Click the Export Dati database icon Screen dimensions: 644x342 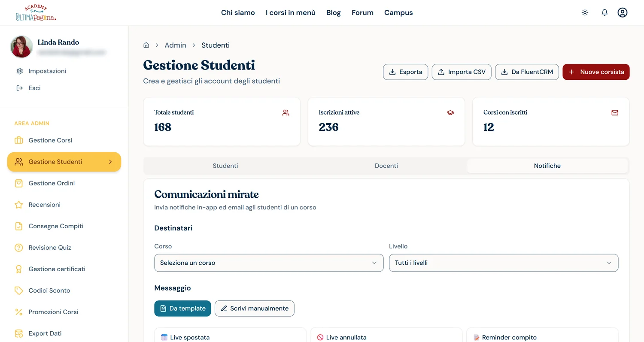point(18,333)
